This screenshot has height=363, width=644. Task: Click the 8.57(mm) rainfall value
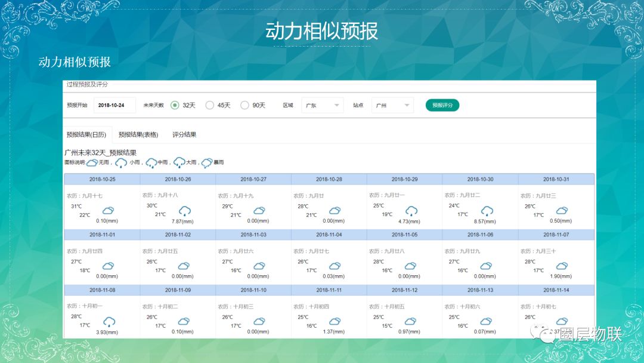coord(485,222)
